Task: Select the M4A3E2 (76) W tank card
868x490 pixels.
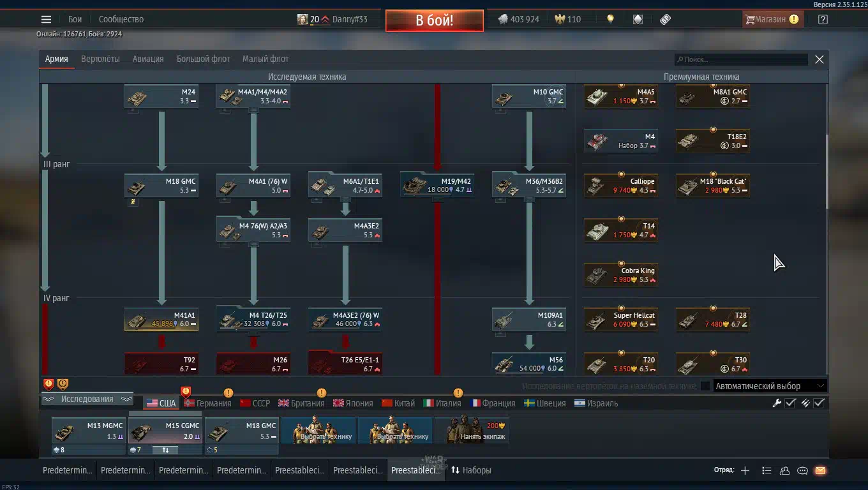Action: tap(345, 319)
